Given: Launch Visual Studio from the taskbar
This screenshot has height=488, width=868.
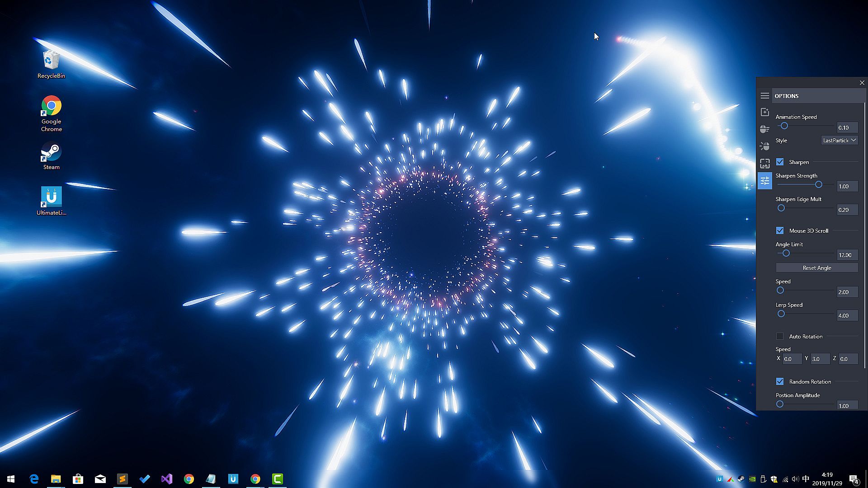Looking at the screenshot, I should (x=167, y=479).
